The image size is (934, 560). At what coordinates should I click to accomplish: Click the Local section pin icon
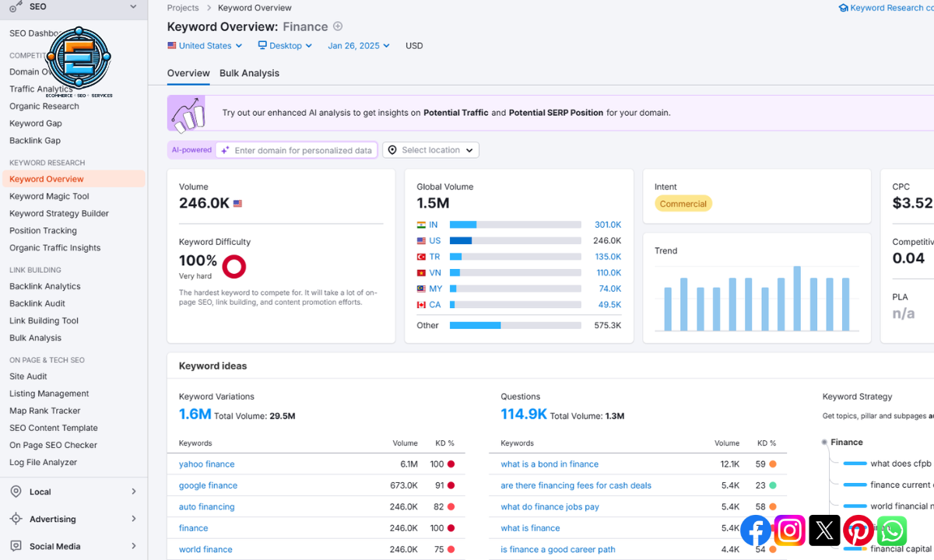pyautogui.click(x=17, y=491)
